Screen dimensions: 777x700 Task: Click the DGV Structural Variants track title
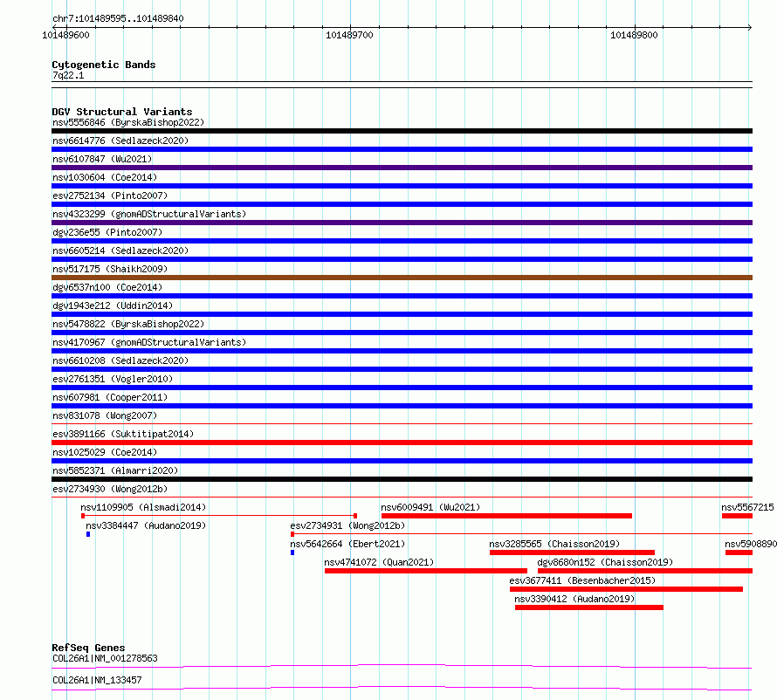click(x=122, y=112)
